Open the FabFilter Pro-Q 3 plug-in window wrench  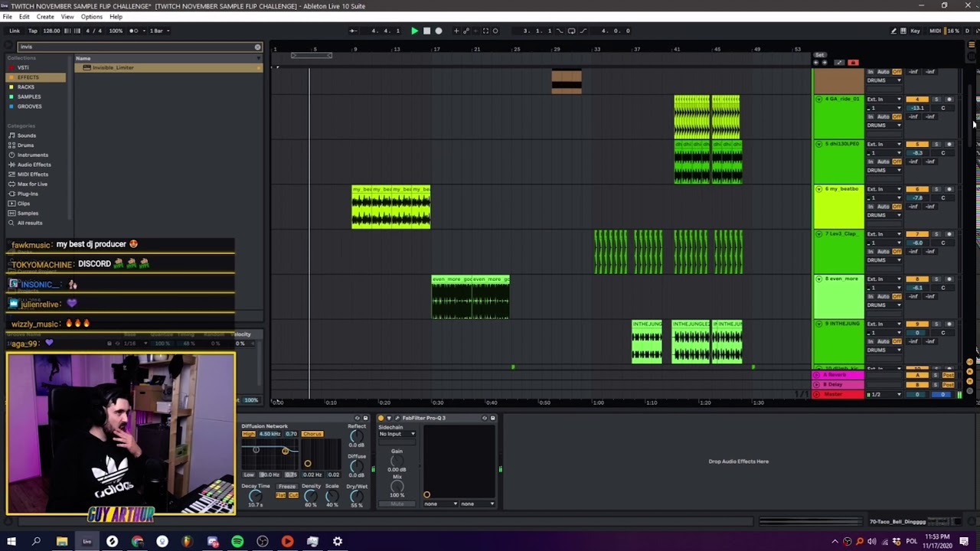point(397,418)
